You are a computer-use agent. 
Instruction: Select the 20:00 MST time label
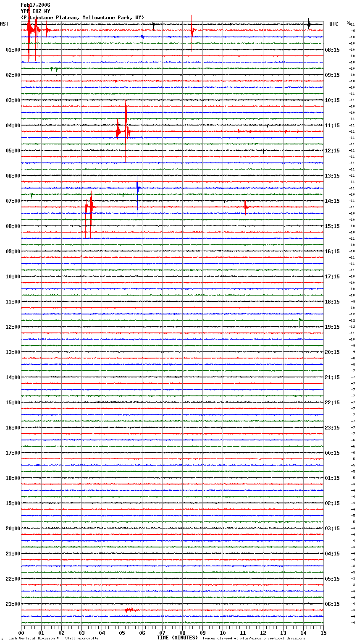tap(13, 529)
